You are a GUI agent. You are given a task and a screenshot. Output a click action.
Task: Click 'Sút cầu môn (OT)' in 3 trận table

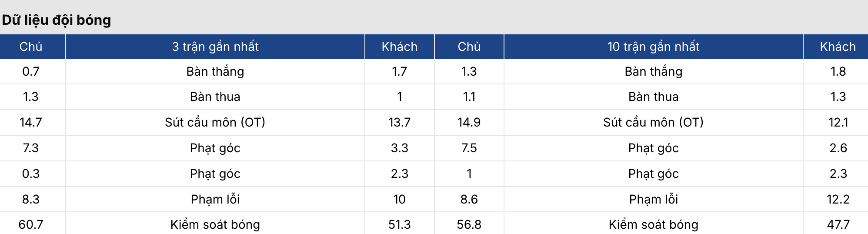215,122
